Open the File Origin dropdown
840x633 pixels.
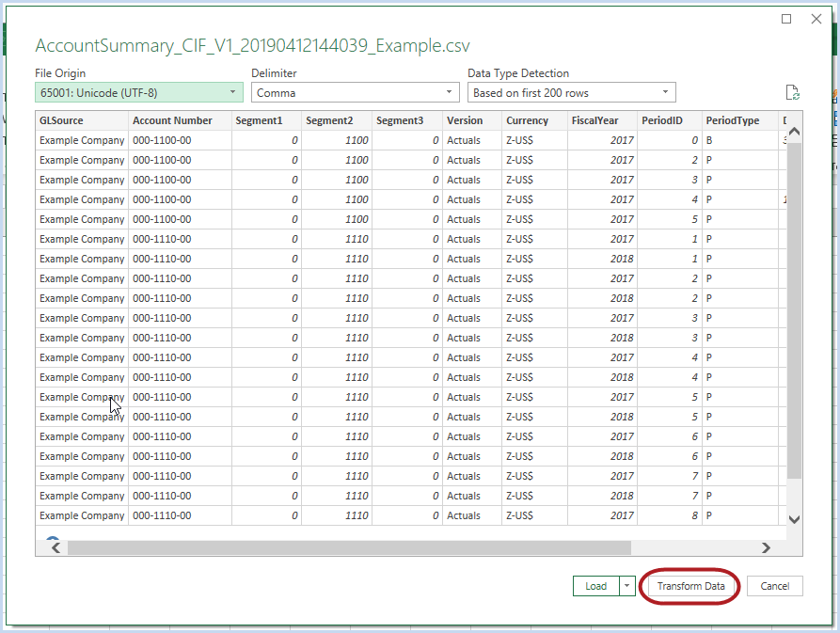click(x=139, y=93)
